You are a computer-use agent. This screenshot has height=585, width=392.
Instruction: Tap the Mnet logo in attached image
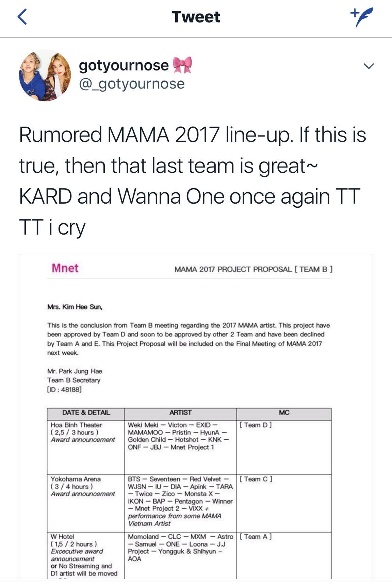tap(65, 268)
